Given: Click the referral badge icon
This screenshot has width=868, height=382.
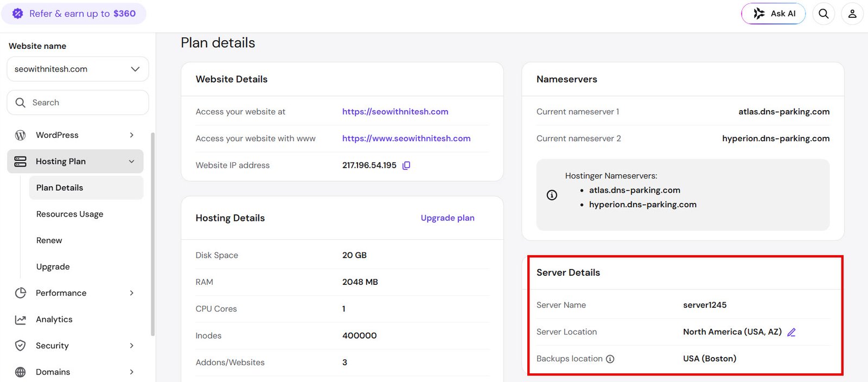Looking at the screenshot, I should pos(18,14).
